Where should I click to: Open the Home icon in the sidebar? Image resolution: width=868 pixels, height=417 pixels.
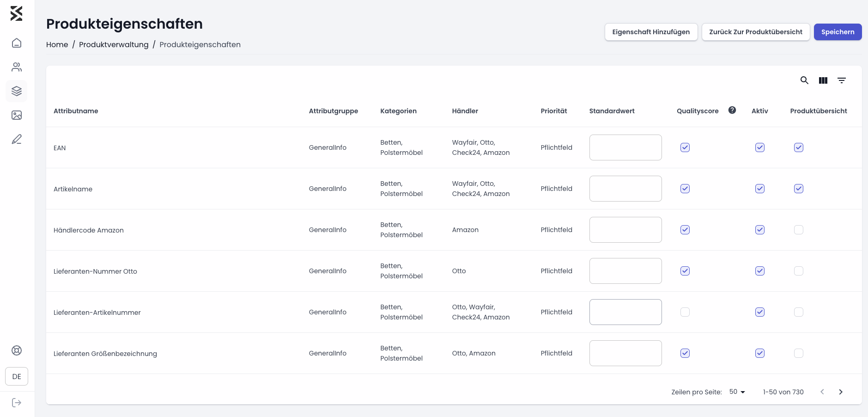point(17,43)
